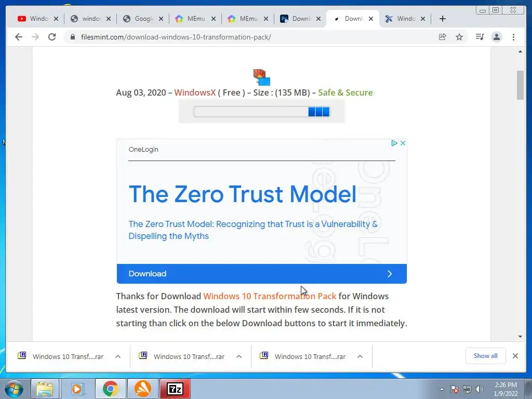
Task: Click the OneLogin advertiser label
Action: (x=143, y=149)
